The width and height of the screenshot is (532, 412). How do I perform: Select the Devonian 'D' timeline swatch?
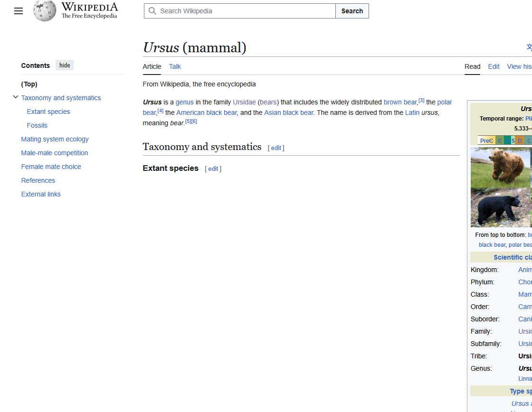520,140
